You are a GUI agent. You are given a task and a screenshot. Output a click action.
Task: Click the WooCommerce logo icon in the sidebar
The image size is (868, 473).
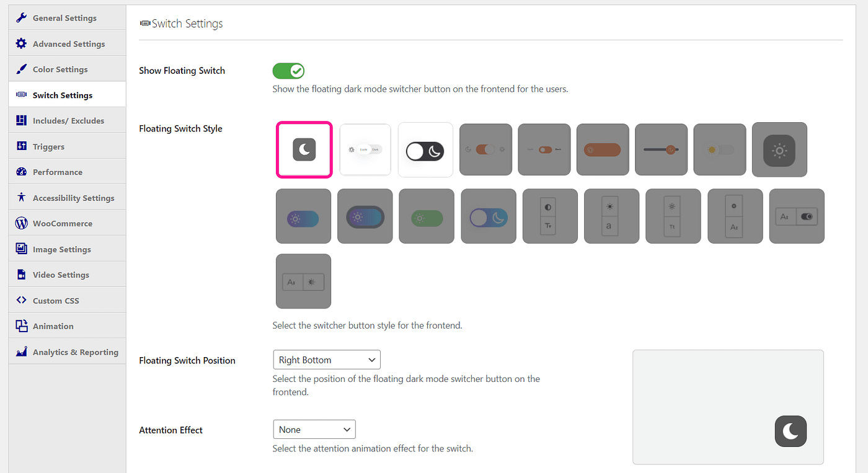[x=22, y=223]
